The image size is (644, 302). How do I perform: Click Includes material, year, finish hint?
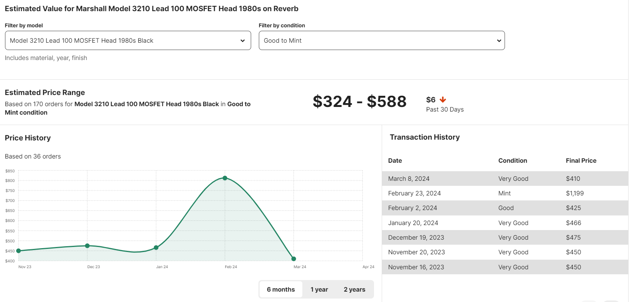pyautogui.click(x=46, y=58)
